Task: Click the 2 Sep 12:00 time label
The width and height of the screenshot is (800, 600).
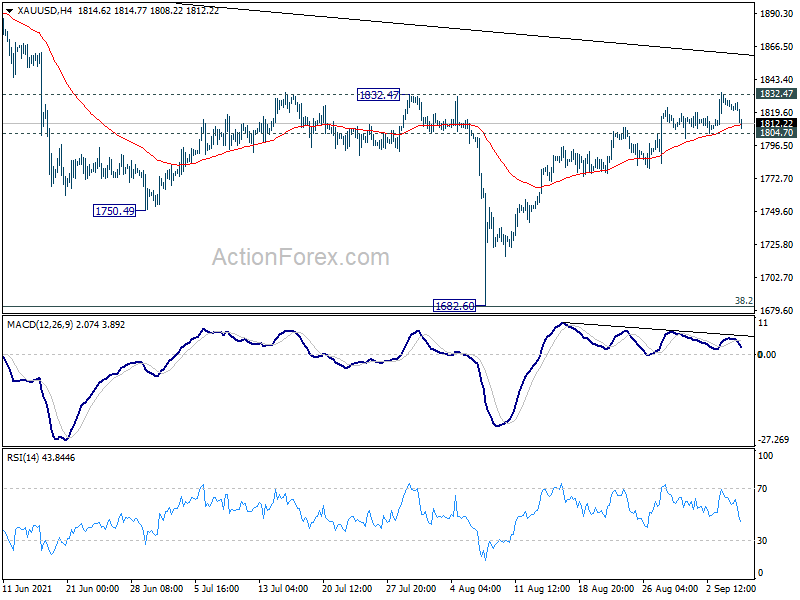Action: [x=731, y=588]
